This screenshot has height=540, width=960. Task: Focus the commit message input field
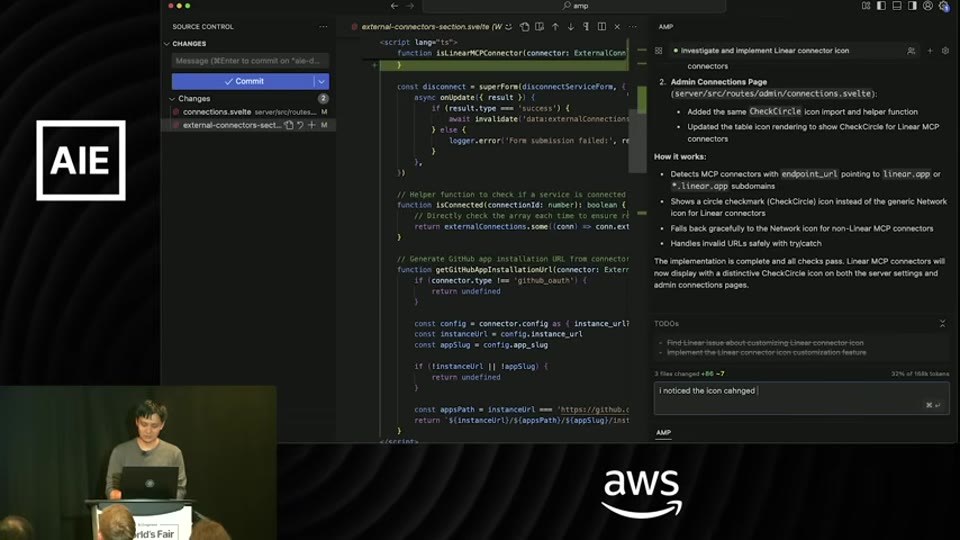(250, 61)
